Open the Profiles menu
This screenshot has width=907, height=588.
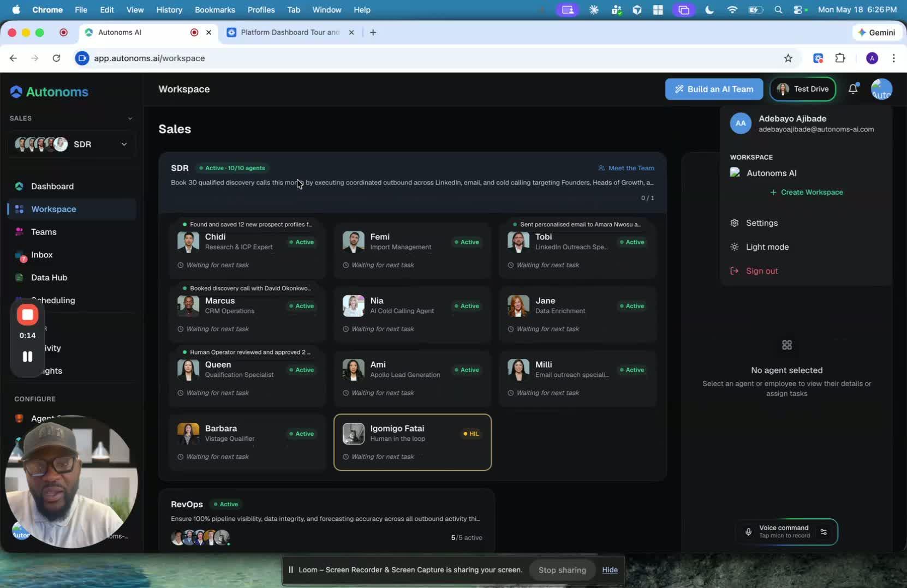click(261, 10)
